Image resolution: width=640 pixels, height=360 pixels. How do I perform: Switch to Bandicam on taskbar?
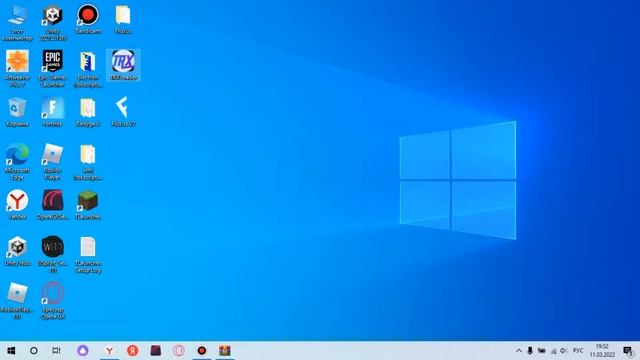pos(202,351)
